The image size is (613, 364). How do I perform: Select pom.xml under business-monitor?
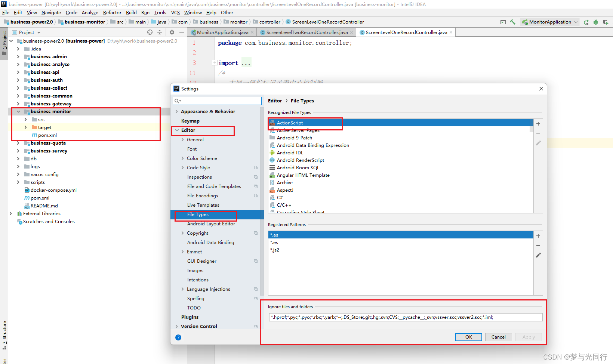[47, 135]
